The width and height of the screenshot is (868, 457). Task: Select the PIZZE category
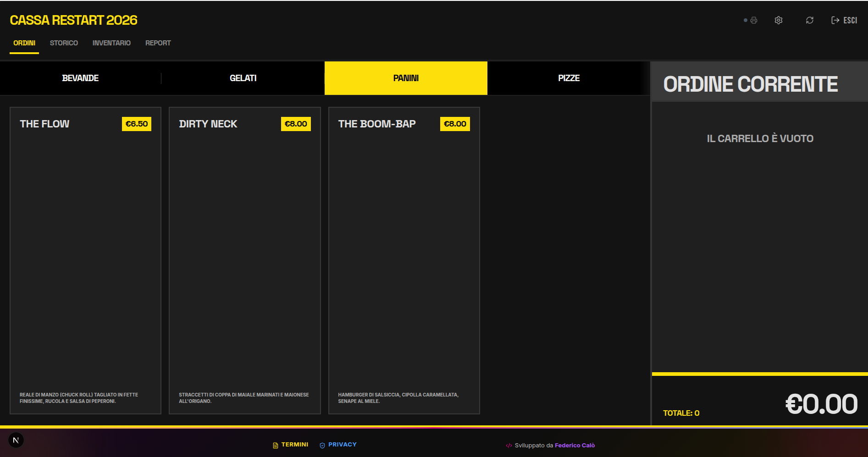click(x=569, y=78)
